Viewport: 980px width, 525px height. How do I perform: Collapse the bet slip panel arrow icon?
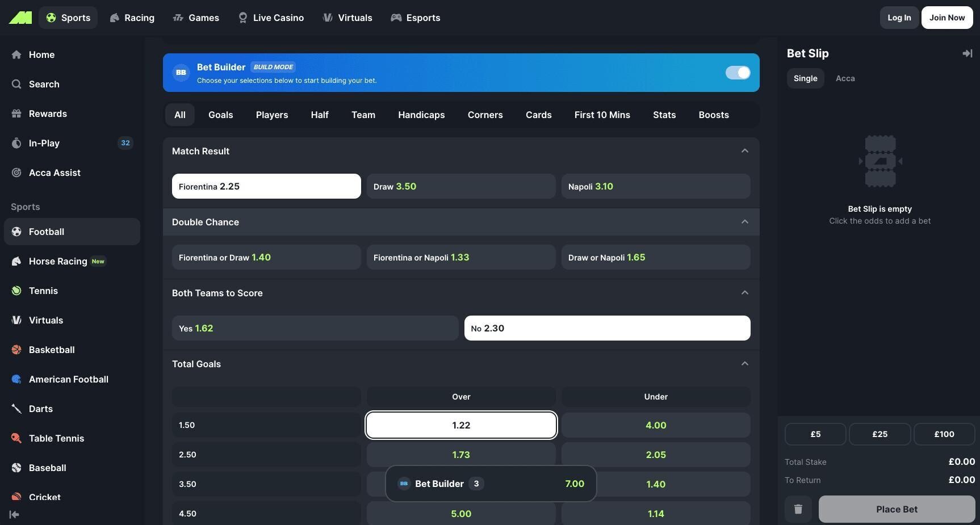point(967,53)
